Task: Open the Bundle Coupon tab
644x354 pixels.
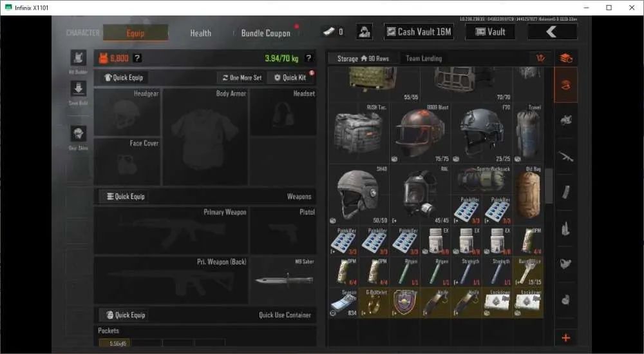Action: coord(266,33)
